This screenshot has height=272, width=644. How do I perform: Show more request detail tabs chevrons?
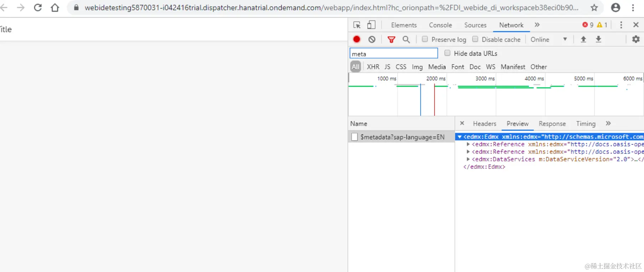[608, 123]
